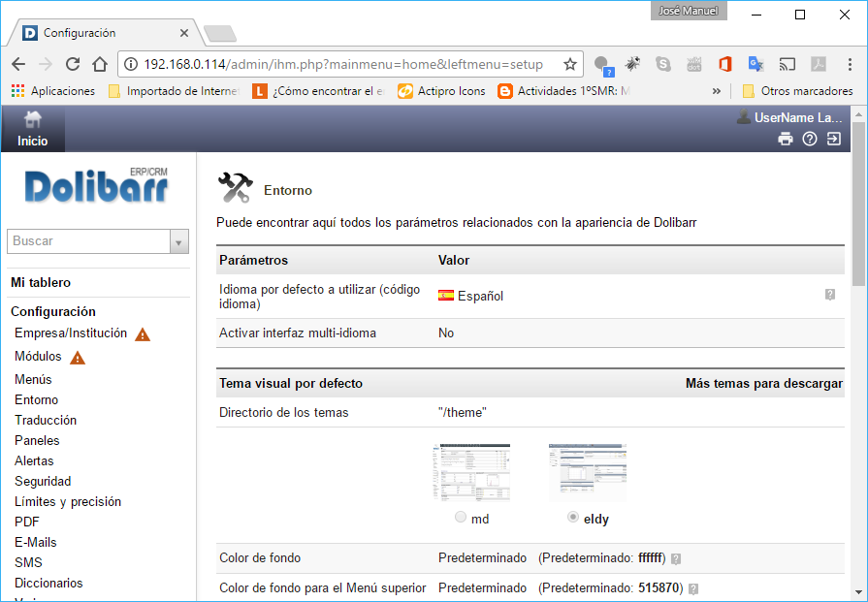This screenshot has height=602, width=868.
Task: Expand the bookmarks overflow chevron
Action: point(717,91)
